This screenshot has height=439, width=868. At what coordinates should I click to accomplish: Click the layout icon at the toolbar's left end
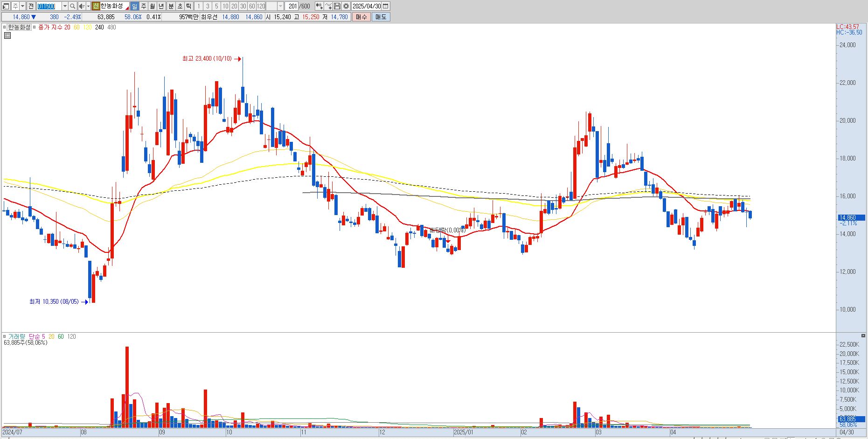[6, 6]
